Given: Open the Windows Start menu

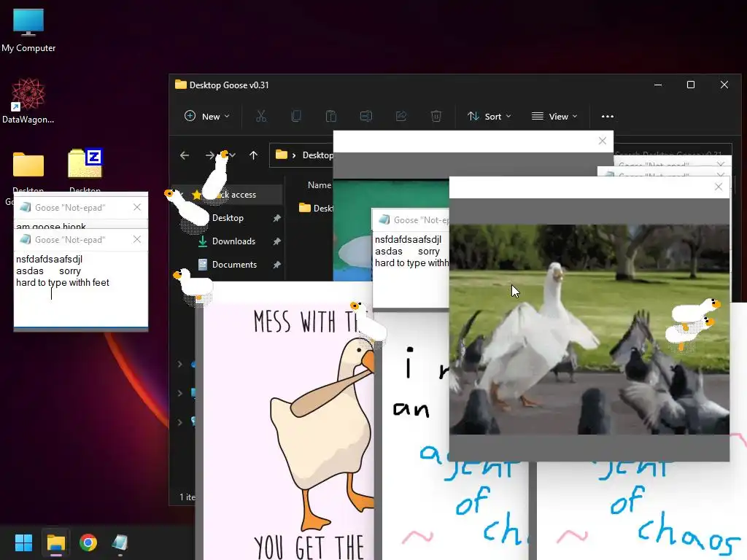Looking at the screenshot, I should pyautogui.click(x=23, y=542).
